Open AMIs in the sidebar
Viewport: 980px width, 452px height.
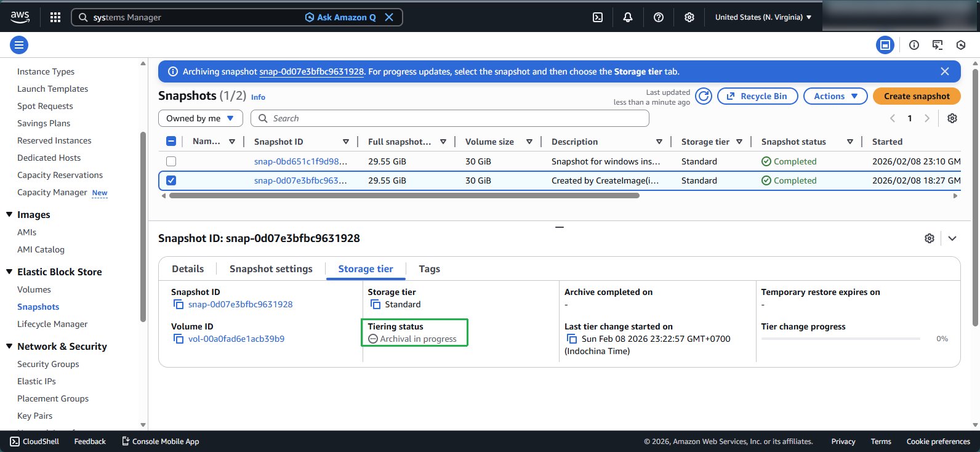click(x=26, y=232)
